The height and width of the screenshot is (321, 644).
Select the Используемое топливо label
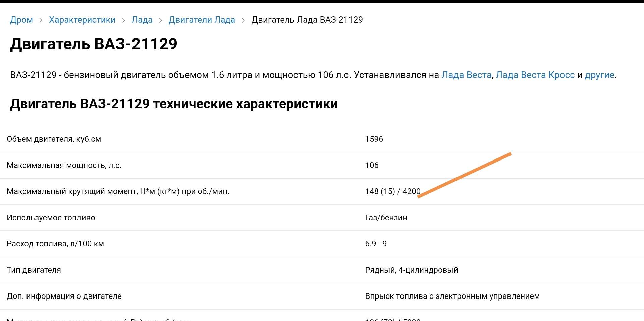pyautogui.click(x=51, y=218)
